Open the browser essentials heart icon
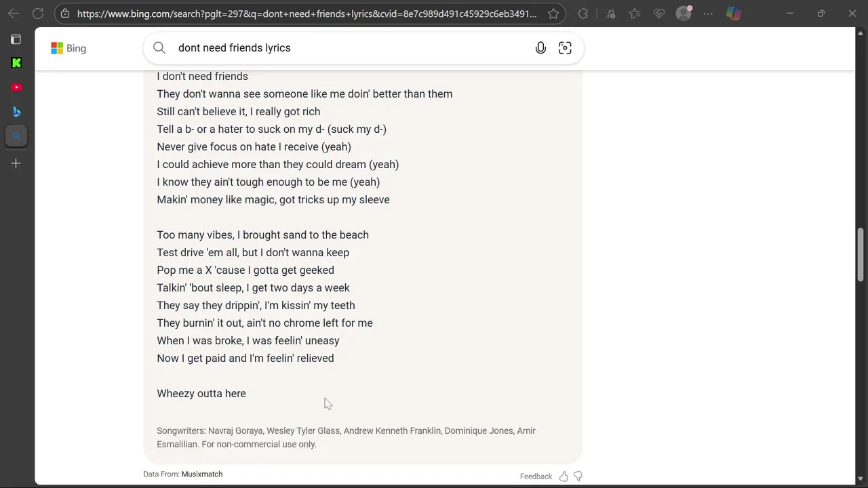The width and height of the screenshot is (868, 488). tap(659, 14)
